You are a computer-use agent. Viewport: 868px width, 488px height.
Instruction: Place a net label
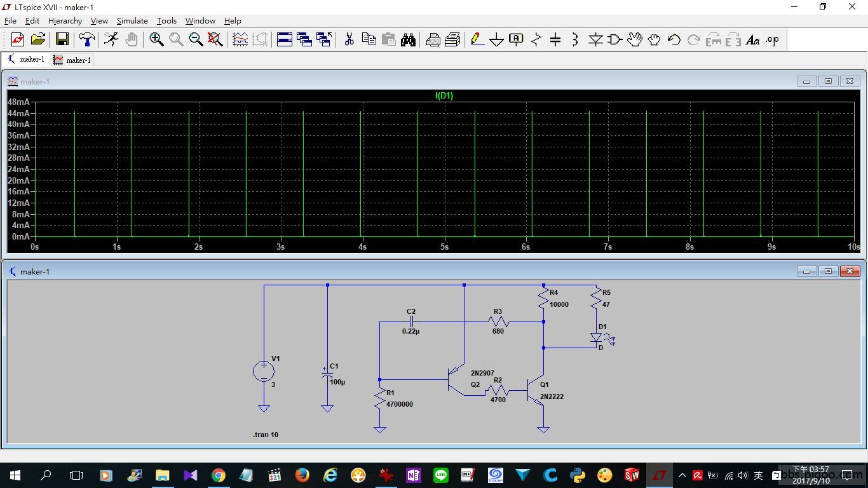click(517, 39)
